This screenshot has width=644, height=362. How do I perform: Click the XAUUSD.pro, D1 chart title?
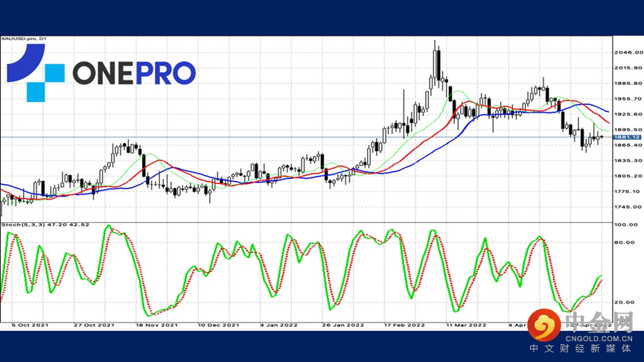(x=24, y=39)
